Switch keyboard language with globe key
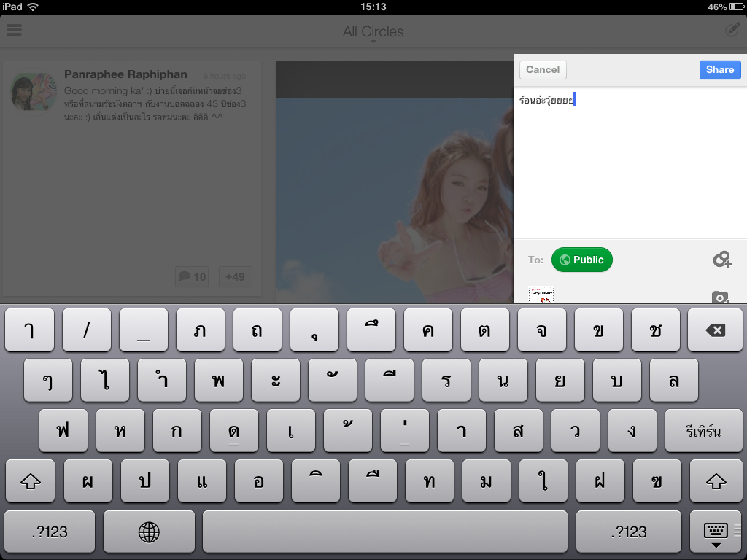Screen dimensions: 747x560 149,532
